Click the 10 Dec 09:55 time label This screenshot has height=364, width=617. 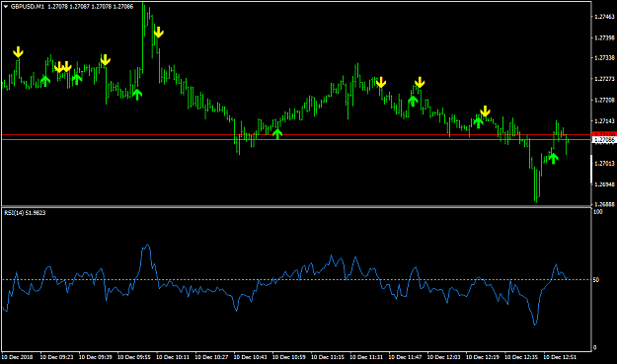[134, 357]
